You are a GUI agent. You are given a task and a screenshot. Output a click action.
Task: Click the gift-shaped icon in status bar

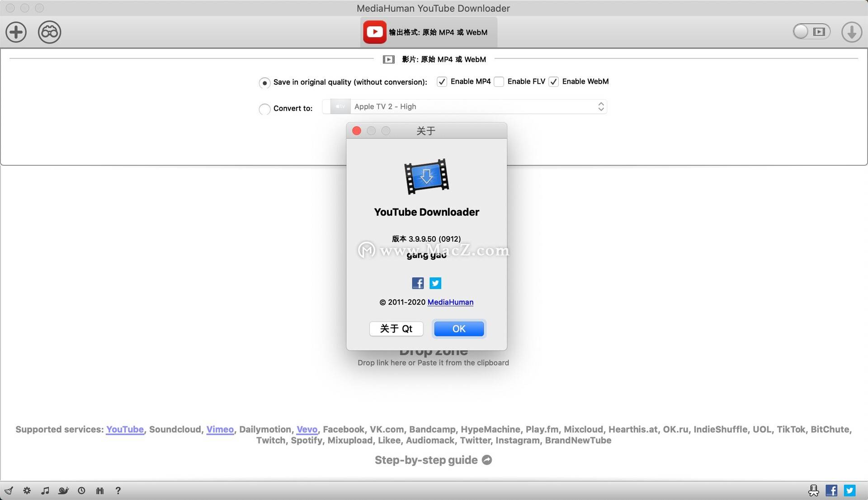[100, 490]
